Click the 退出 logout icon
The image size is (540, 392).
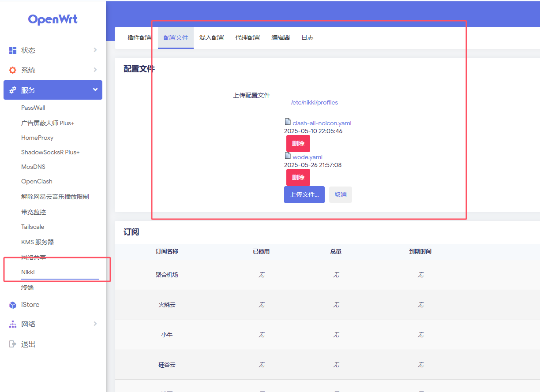point(13,344)
